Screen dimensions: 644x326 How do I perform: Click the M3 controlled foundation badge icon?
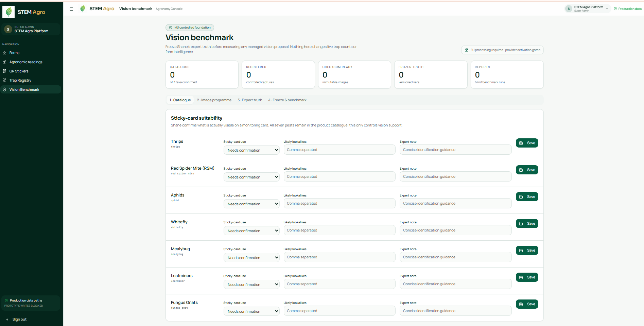171,28
